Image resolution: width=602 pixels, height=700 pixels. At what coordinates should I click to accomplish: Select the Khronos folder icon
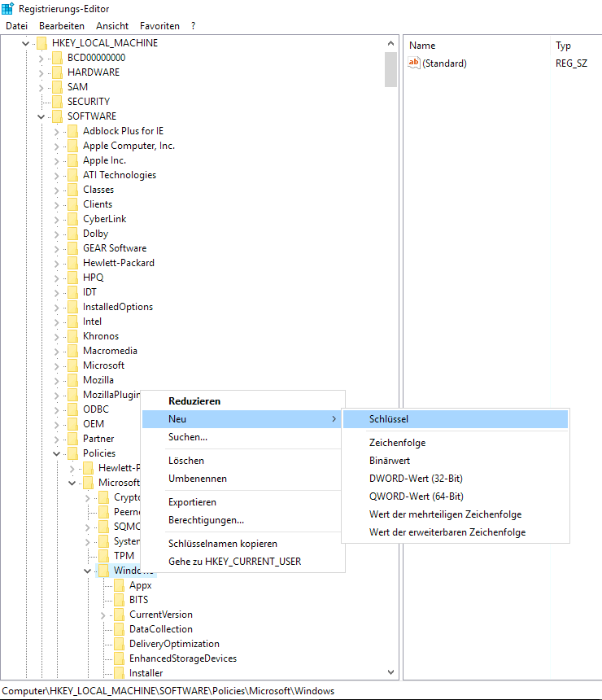[72, 336]
